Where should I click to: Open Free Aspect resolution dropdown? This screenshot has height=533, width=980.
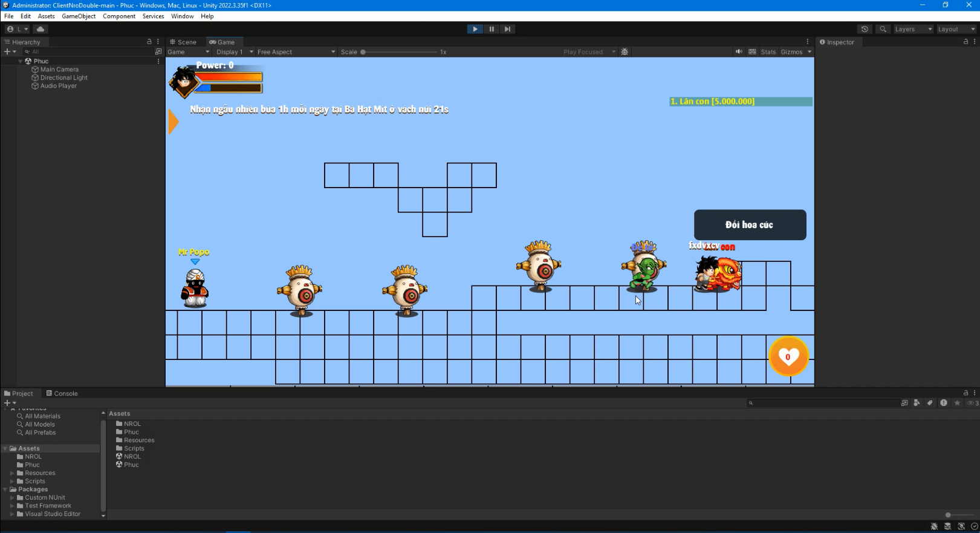[x=296, y=52]
